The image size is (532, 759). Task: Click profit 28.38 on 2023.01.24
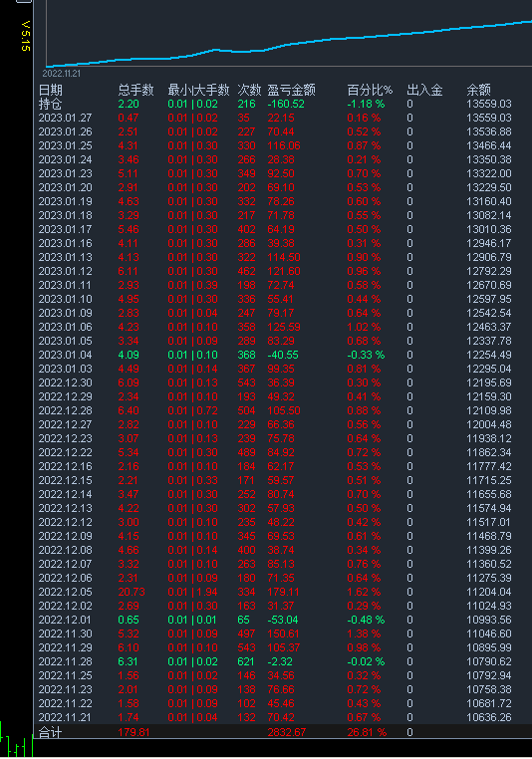click(x=281, y=159)
